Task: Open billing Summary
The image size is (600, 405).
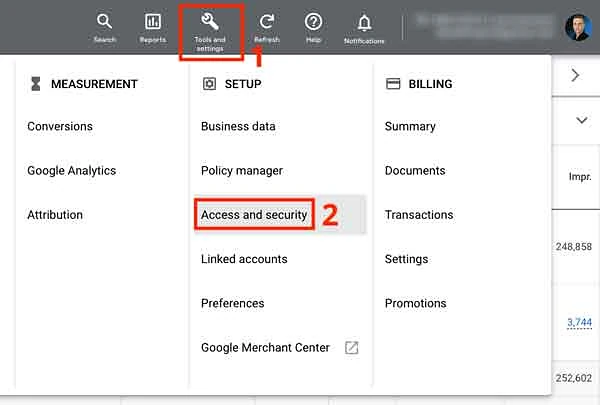Action: click(410, 127)
